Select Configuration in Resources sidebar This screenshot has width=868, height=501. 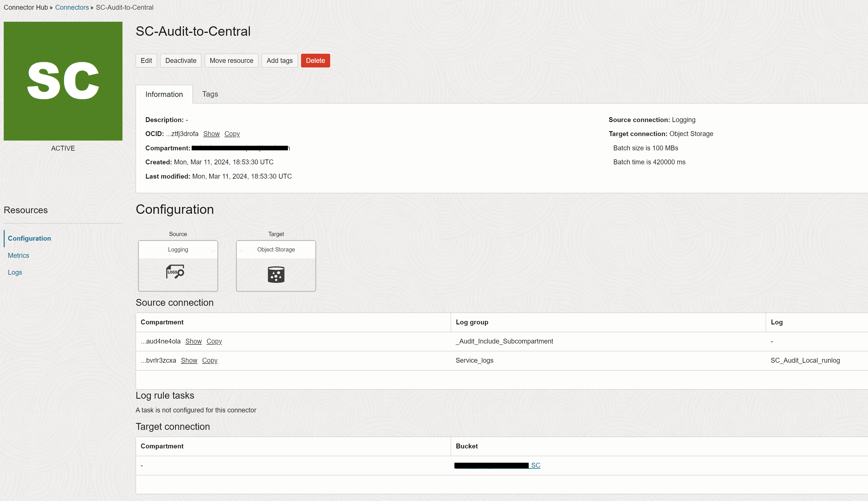click(x=29, y=238)
